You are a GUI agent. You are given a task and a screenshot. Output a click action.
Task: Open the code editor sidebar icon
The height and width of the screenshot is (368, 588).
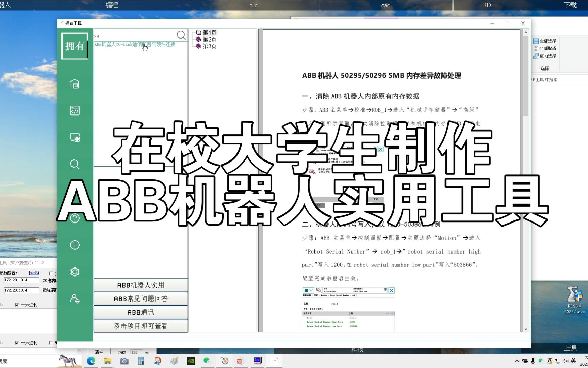pos(75,110)
